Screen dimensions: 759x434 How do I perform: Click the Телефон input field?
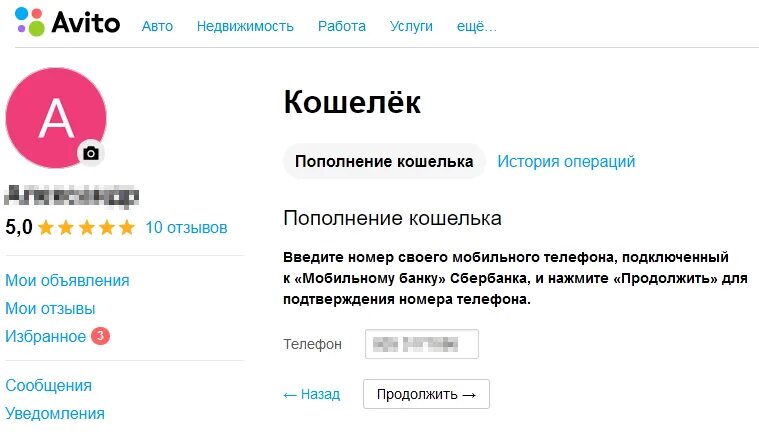(x=422, y=344)
